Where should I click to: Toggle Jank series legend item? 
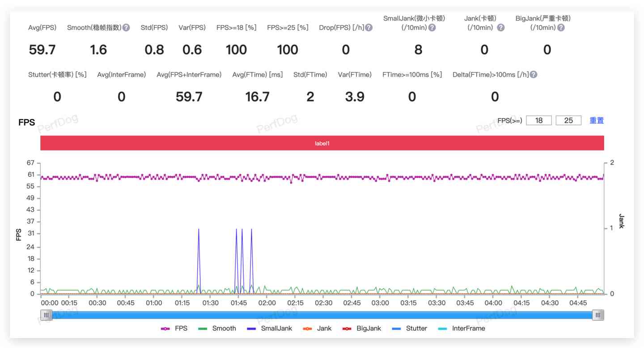(x=317, y=328)
